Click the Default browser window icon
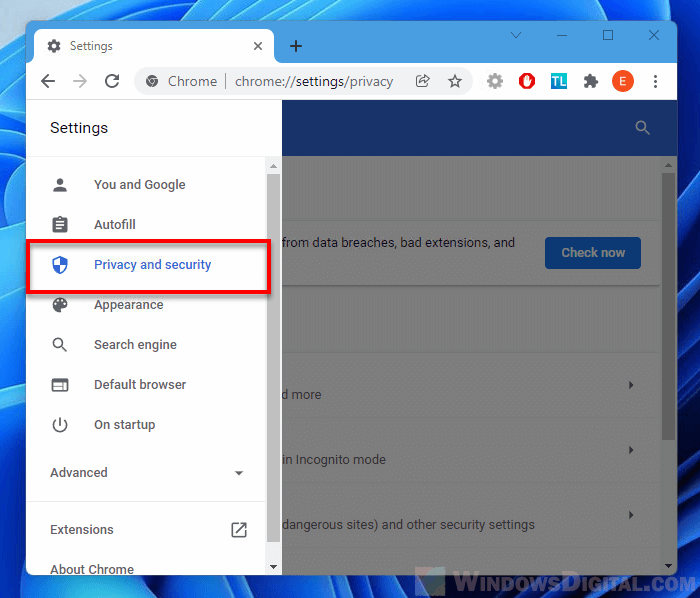The width and height of the screenshot is (700, 598). tap(60, 385)
